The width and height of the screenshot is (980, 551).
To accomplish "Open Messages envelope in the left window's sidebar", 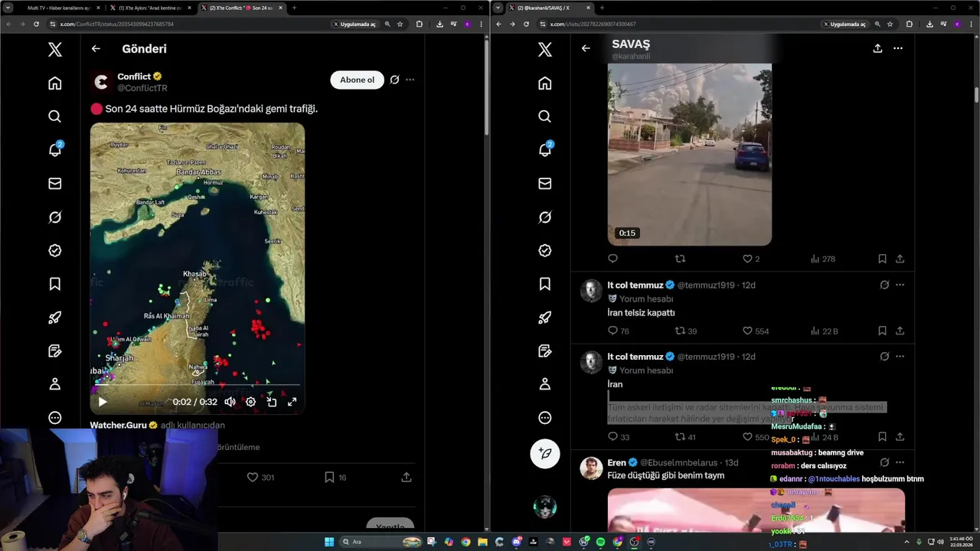I will click(x=54, y=184).
